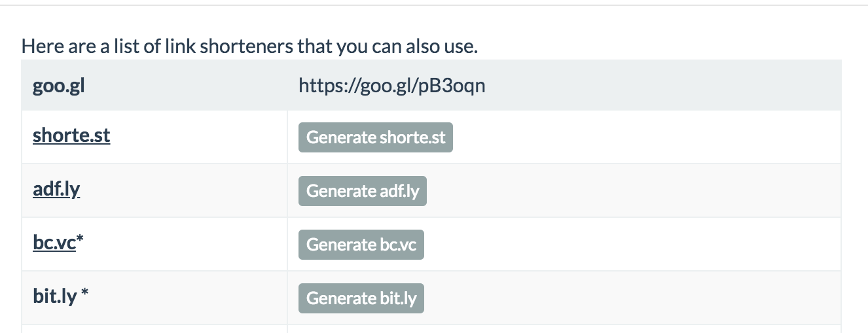This screenshot has width=868, height=333.
Task: Generate a bit.ly short link
Action: pyautogui.click(x=361, y=298)
